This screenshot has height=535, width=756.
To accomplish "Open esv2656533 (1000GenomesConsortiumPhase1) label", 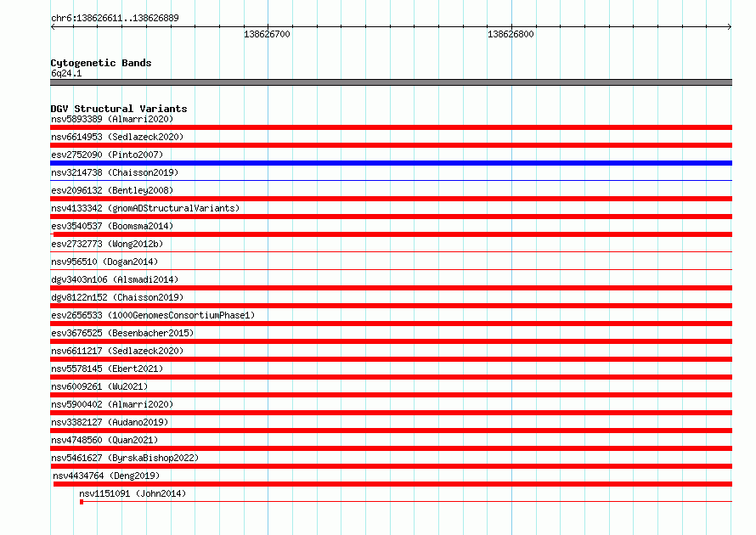I will click(x=153, y=315).
